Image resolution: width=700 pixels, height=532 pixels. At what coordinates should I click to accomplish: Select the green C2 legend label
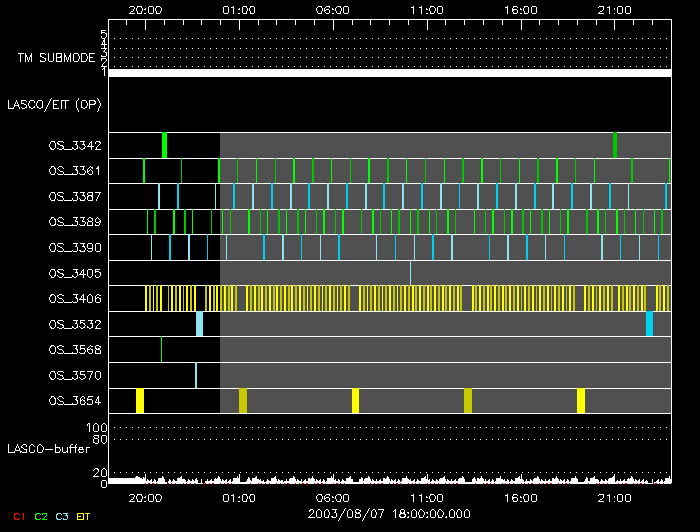pyautogui.click(x=40, y=516)
